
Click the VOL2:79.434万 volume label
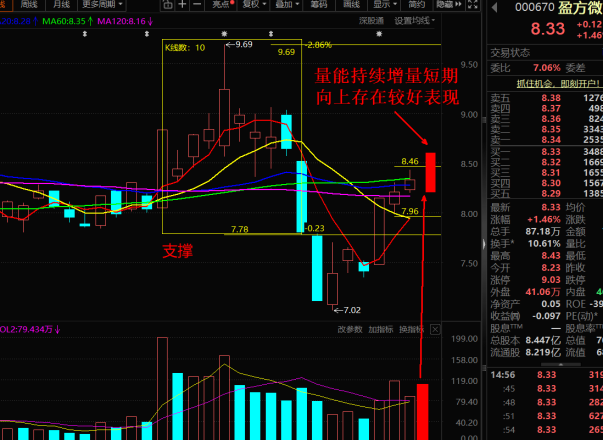coord(30,330)
